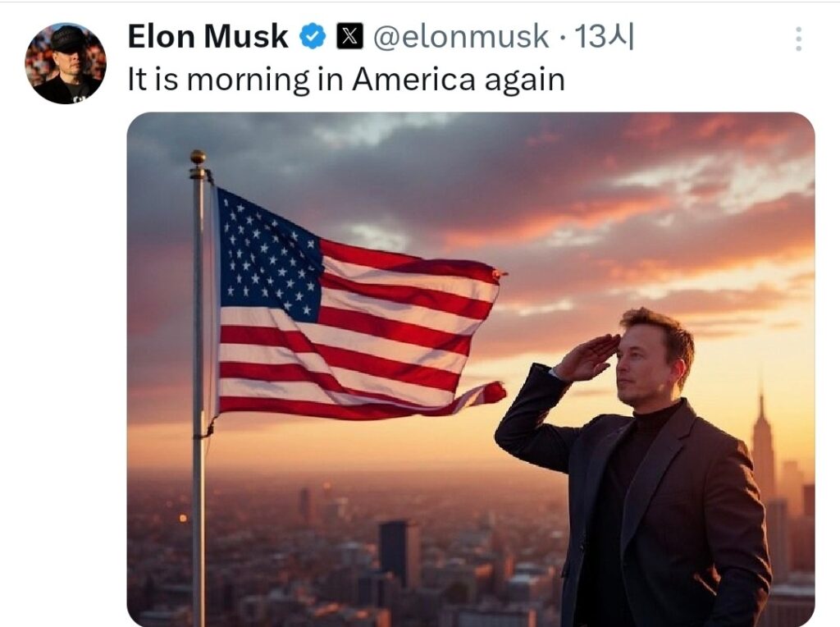Click the black X affiliate badge
This screenshot has height=627, width=840.
pyautogui.click(x=349, y=36)
